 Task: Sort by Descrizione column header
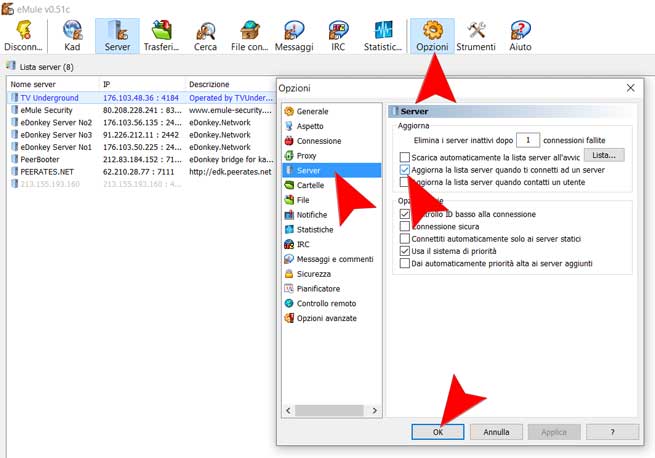(x=231, y=84)
